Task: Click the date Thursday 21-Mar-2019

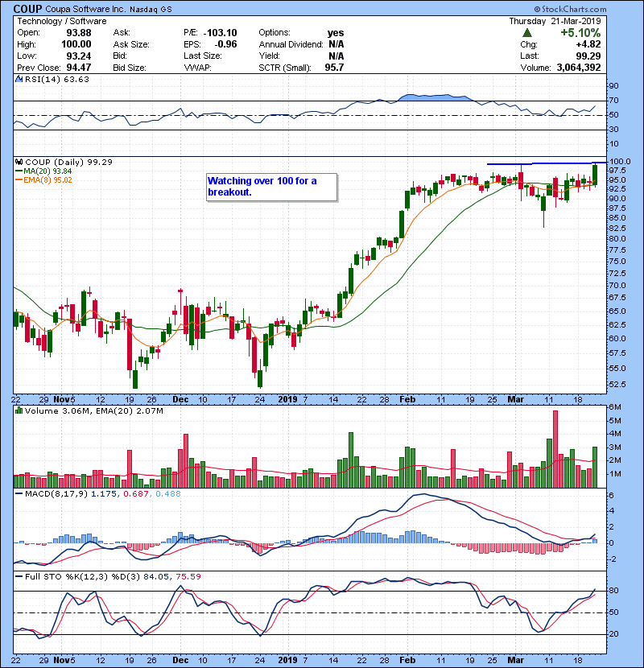Action: 555,21
